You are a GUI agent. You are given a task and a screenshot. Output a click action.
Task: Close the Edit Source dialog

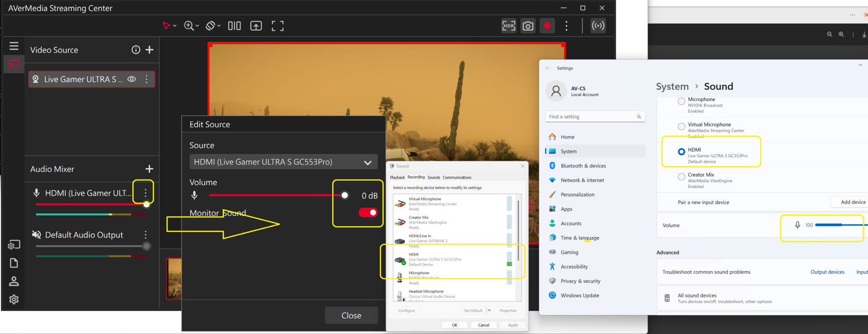click(x=351, y=315)
